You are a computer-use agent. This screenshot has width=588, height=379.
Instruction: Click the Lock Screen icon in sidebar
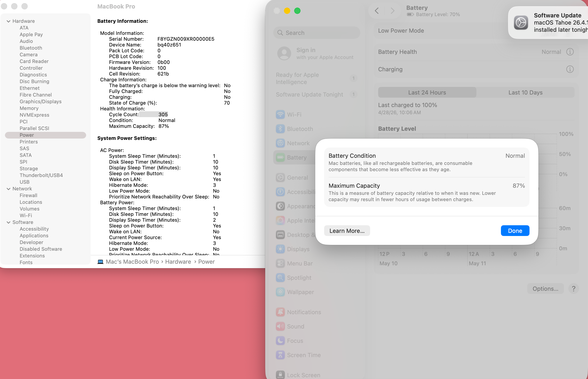[x=280, y=375]
